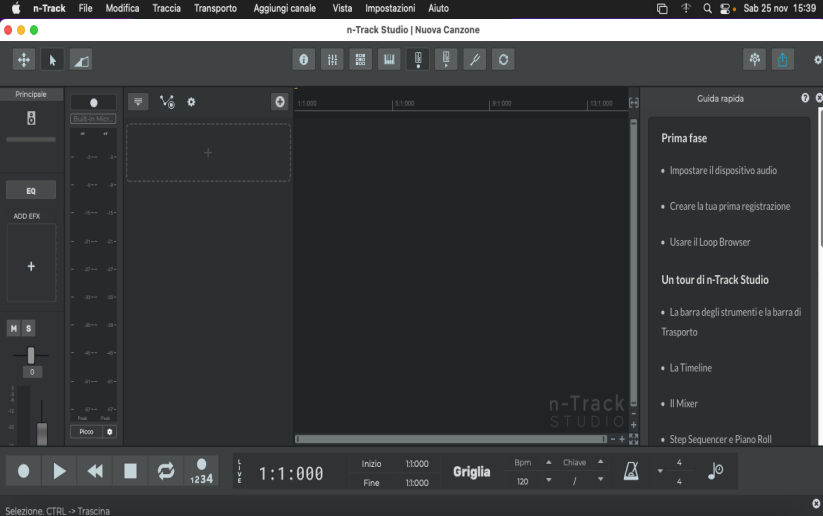
Task: Toggle loop playback button
Action: pos(166,471)
